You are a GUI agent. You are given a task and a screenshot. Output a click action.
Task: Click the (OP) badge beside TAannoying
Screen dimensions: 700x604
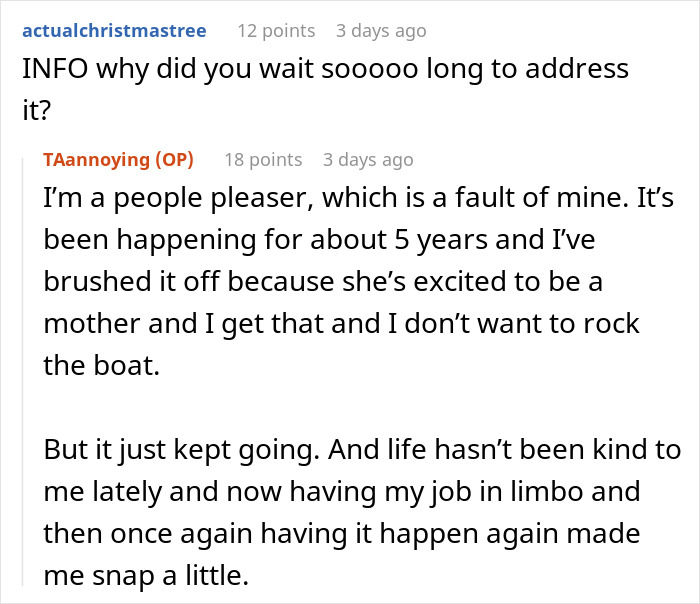pyautogui.click(x=174, y=159)
